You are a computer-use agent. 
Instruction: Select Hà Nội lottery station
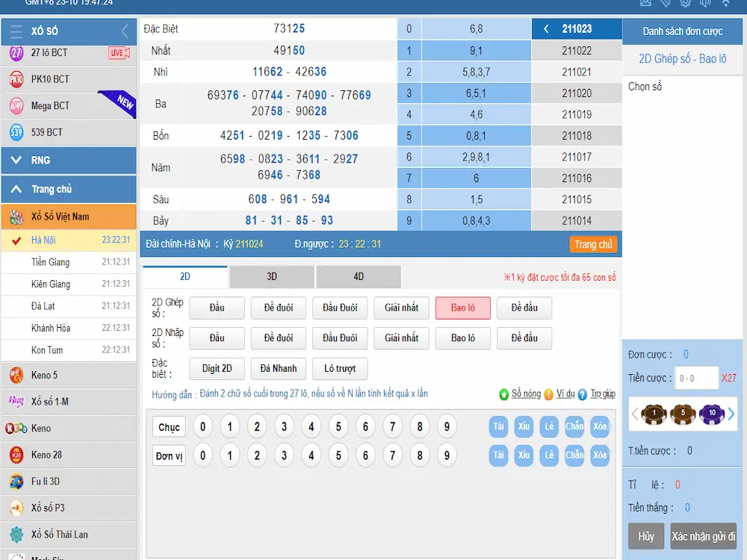click(69, 240)
